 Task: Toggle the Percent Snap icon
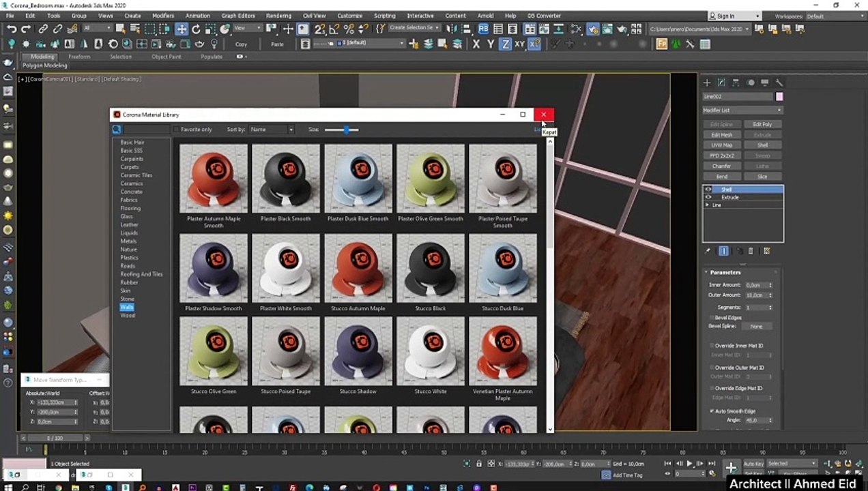349,29
